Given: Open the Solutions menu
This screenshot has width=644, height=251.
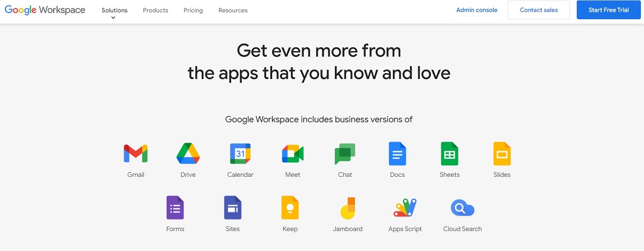Looking at the screenshot, I should 114,10.
